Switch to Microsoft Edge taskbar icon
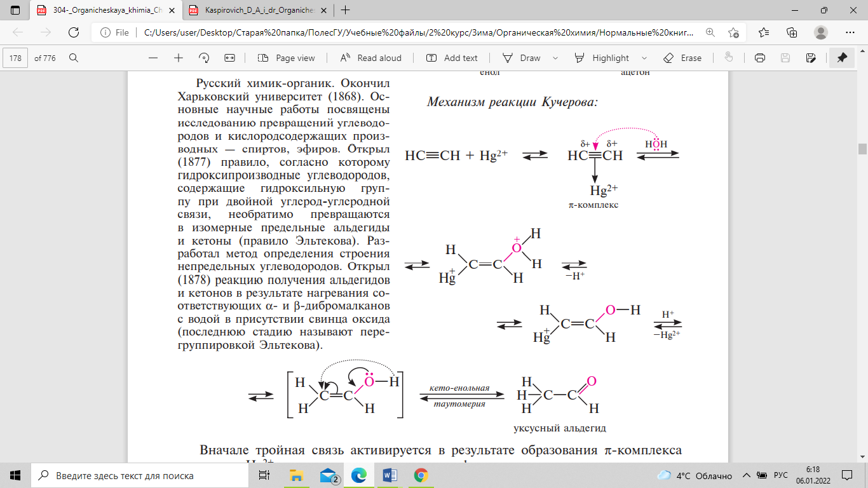The width and height of the screenshot is (868, 488). click(359, 475)
